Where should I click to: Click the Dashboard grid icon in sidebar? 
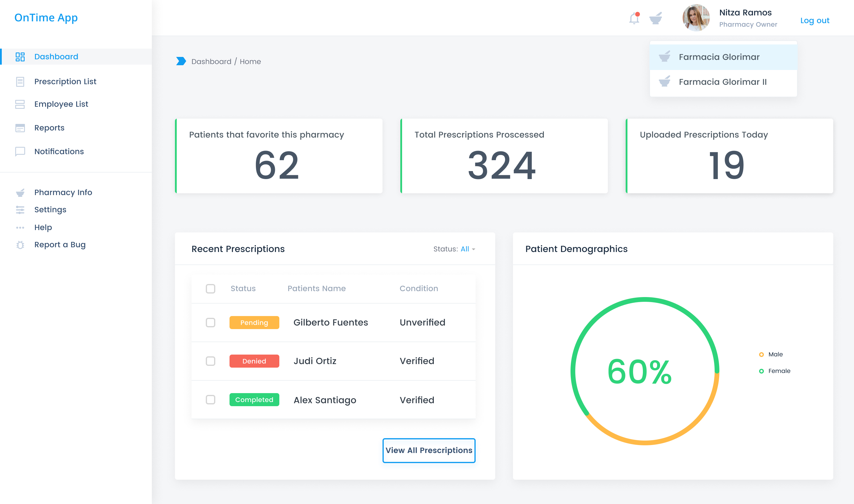tap(20, 57)
